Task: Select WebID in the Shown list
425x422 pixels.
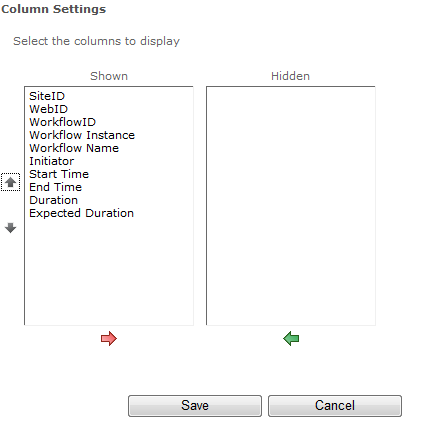Action: 49,109
